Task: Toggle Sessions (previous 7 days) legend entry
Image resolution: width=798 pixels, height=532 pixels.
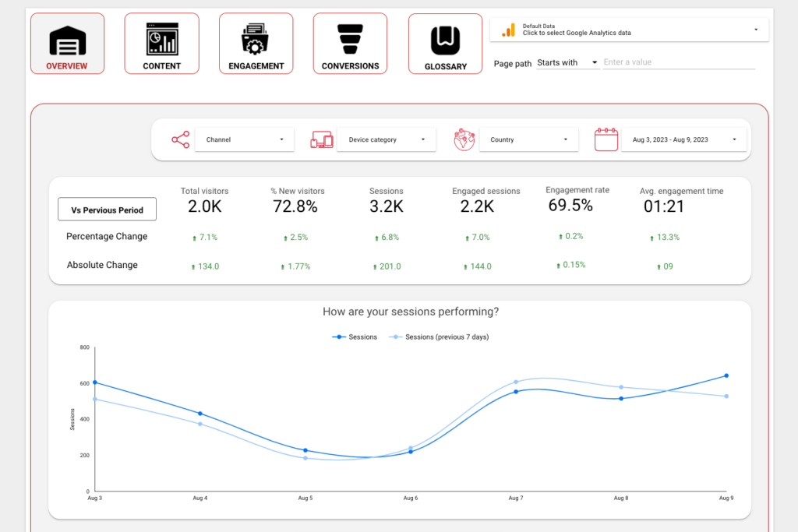Action: [440, 337]
